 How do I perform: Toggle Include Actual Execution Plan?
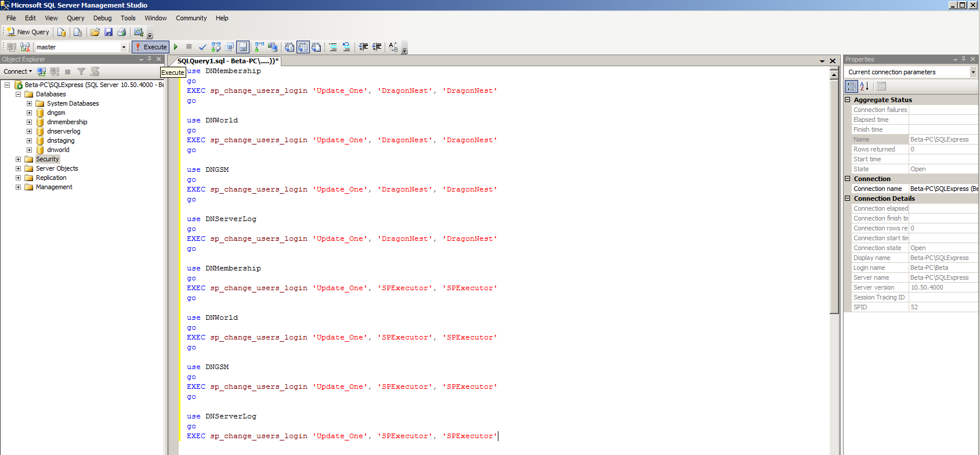pyautogui.click(x=259, y=47)
